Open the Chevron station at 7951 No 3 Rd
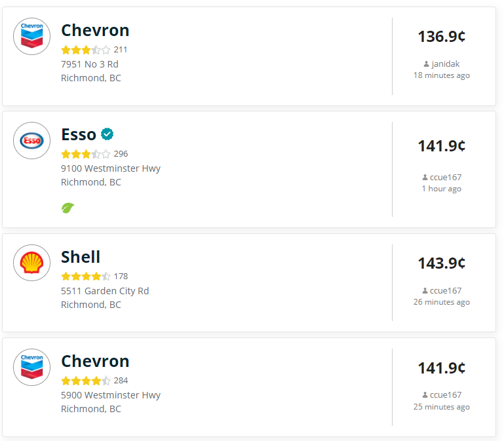The height and width of the screenshot is (441, 504). (95, 31)
